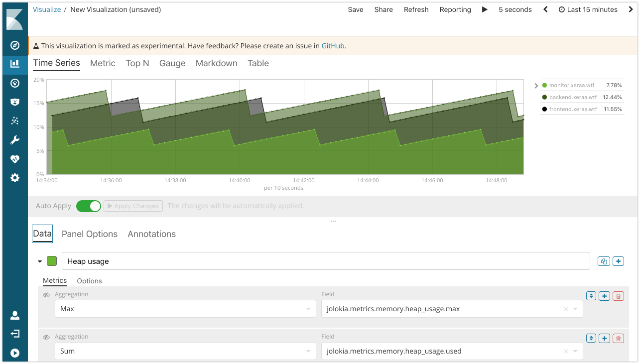
Task: Open Dev Tools wrench icon in sidebar
Action: click(15, 140)
